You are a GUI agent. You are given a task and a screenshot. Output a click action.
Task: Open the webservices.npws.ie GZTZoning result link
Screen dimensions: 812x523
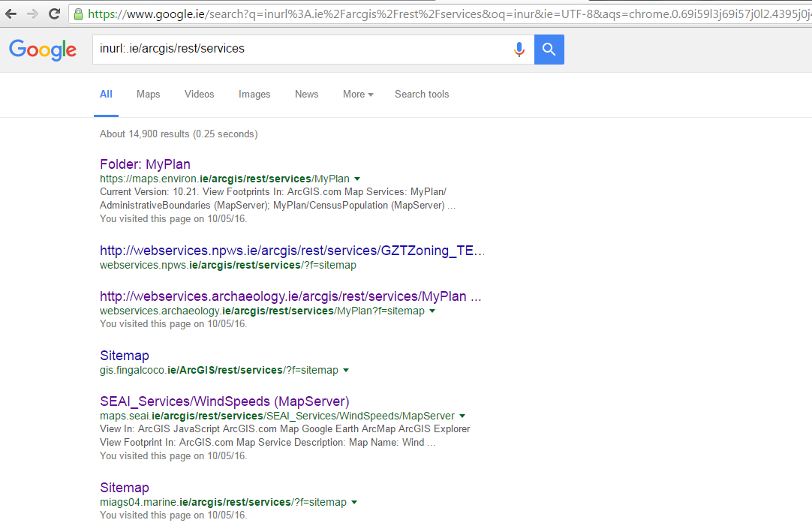coord(292,251)
